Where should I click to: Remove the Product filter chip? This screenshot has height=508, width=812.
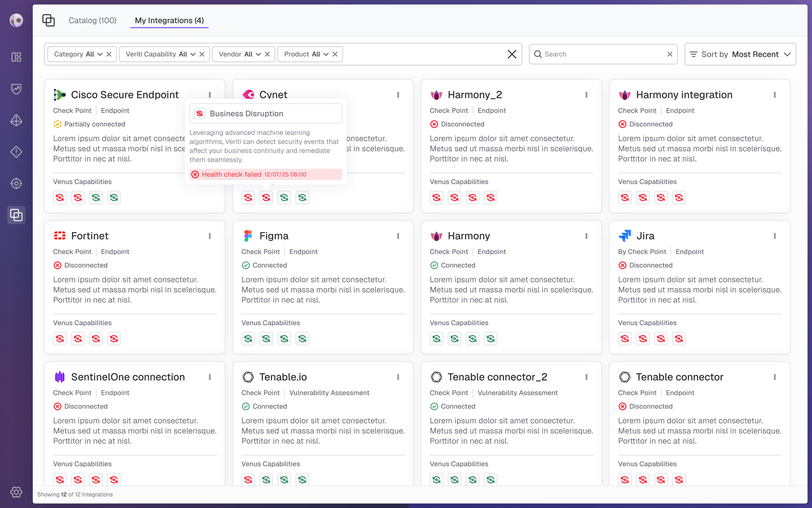pyautogui.click(x=335, y=54)
